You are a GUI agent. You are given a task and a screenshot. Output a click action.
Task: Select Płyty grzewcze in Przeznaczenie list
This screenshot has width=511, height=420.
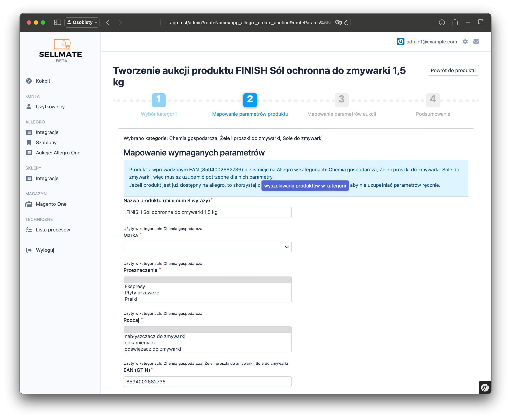[x=207, y=292]
